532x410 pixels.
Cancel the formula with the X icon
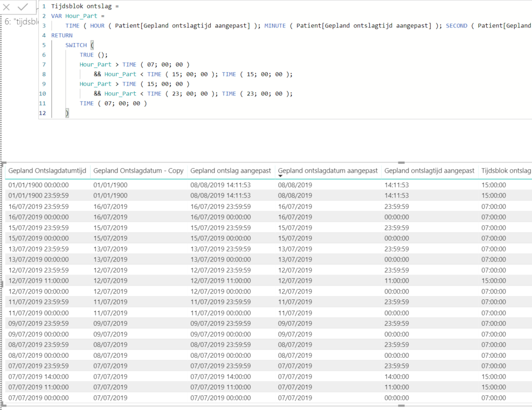pyautogui.click(x=6, y=7)
